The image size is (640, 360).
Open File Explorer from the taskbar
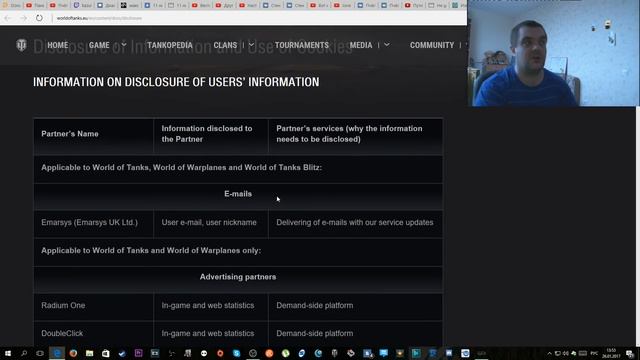[89, 353]
